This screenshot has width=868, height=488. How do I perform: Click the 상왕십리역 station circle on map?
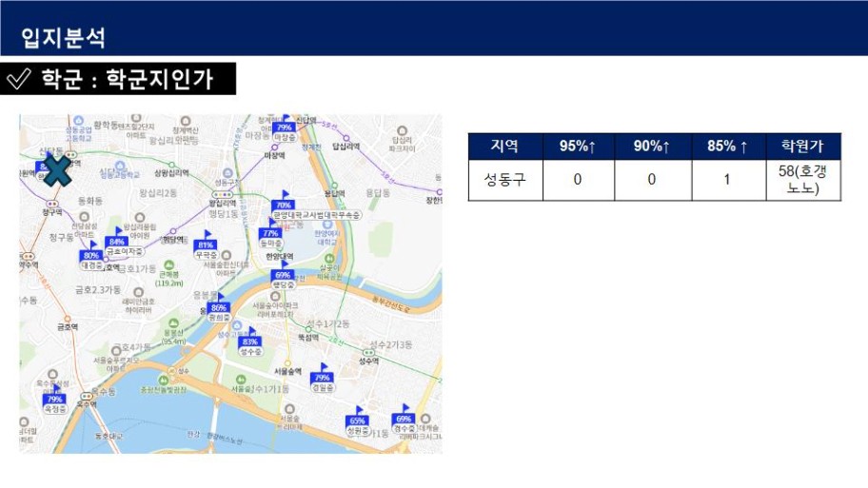point(171,165)
